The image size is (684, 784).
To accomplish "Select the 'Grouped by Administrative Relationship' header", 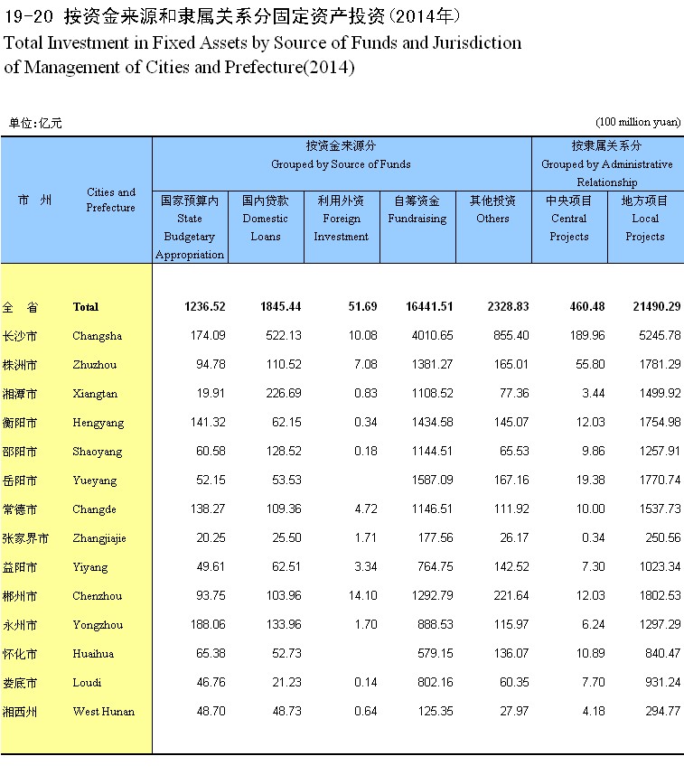I will coord(606,173).
